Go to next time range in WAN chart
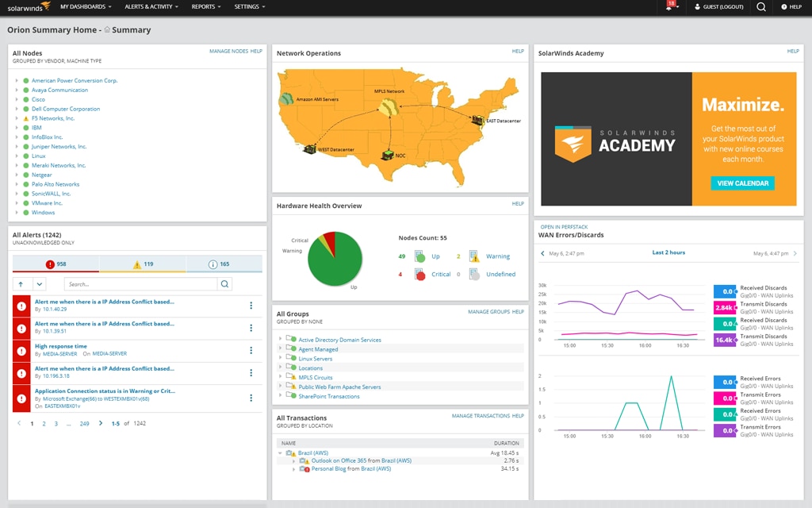Screen dimensions: 812x508 click(795, 253)
